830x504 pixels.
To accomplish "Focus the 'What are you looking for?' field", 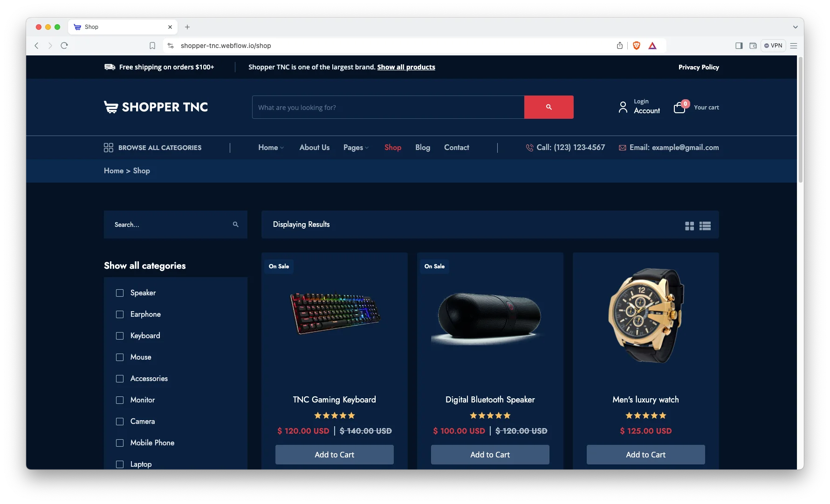I will [388, 107].
